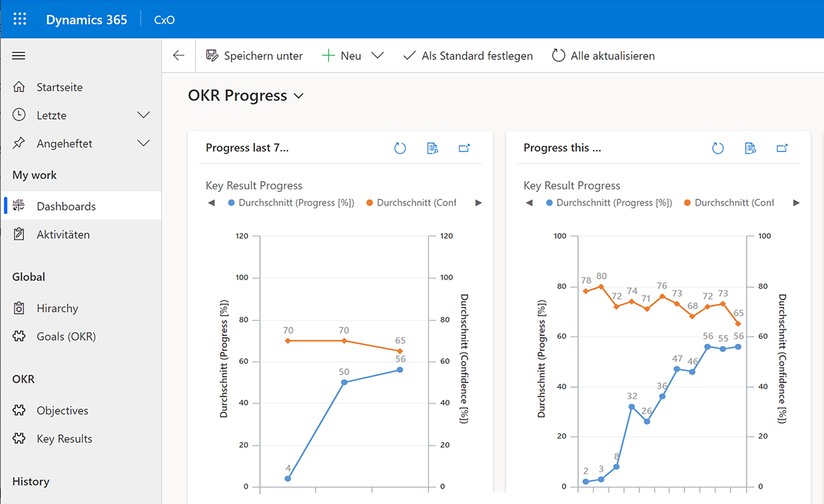Refresh the 'Progress last 7...' chart

tap(400, 148)
